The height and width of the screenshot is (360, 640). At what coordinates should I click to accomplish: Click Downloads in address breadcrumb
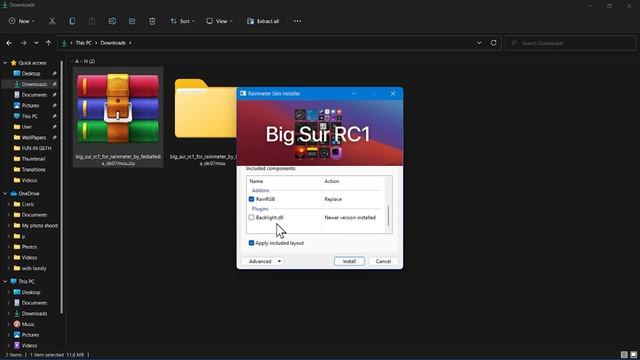tap(113, 43)
